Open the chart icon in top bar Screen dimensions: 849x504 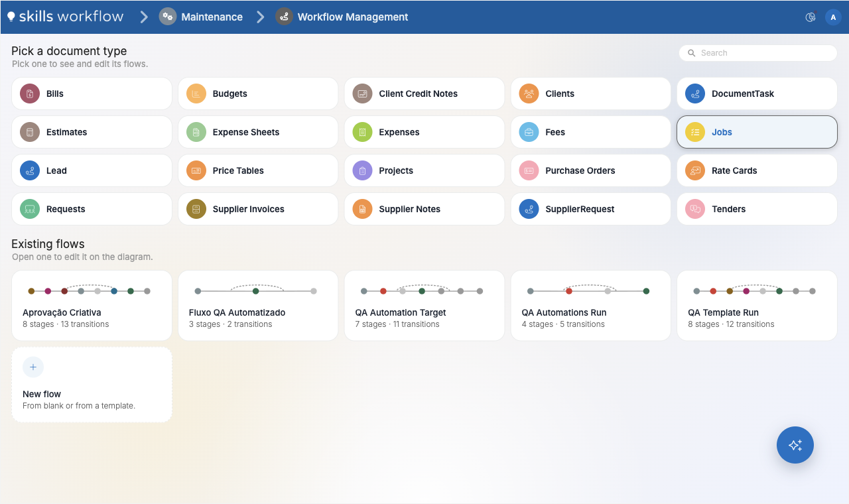pyautogui.click(x=811, y=17)
